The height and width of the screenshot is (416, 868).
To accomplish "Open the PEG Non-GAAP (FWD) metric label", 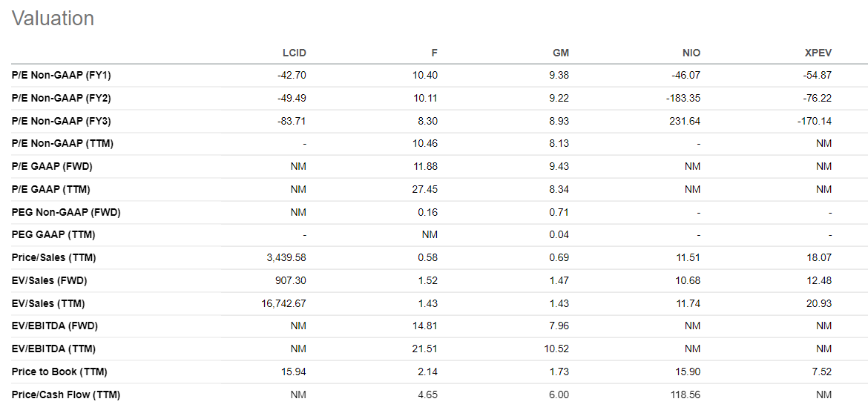I will pyautogui.click(x=66, y=212).
